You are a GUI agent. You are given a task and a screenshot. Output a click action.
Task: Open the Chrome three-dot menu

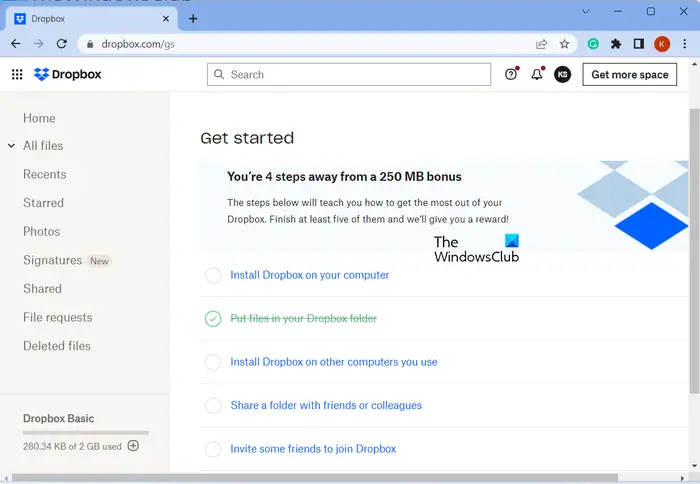684,44
